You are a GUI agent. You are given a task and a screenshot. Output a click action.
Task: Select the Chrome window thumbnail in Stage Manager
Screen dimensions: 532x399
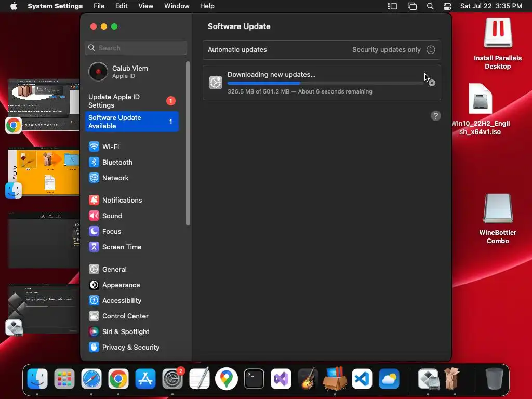[44, 105]
